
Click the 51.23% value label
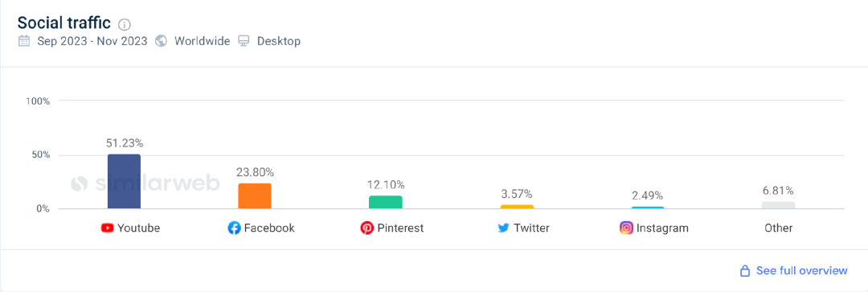pyautogui.click(x=125, y=143)
